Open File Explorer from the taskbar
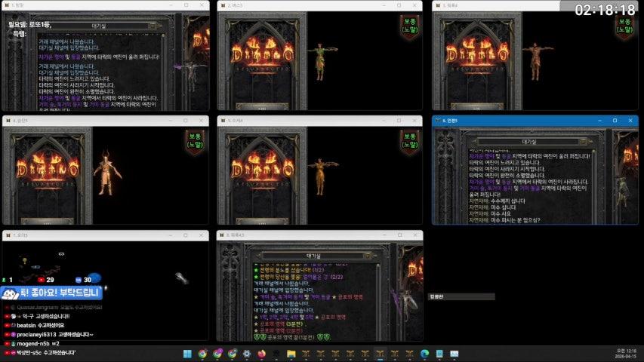The width and height of the screenshot is (644, 362). pos(291,354)
